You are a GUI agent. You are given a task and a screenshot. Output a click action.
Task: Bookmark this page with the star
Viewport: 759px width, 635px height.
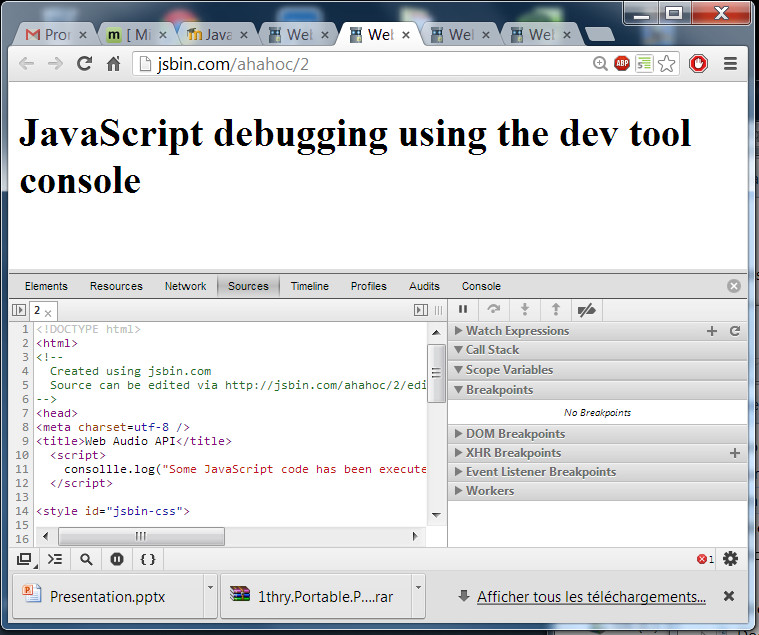[x=667, y=63]
